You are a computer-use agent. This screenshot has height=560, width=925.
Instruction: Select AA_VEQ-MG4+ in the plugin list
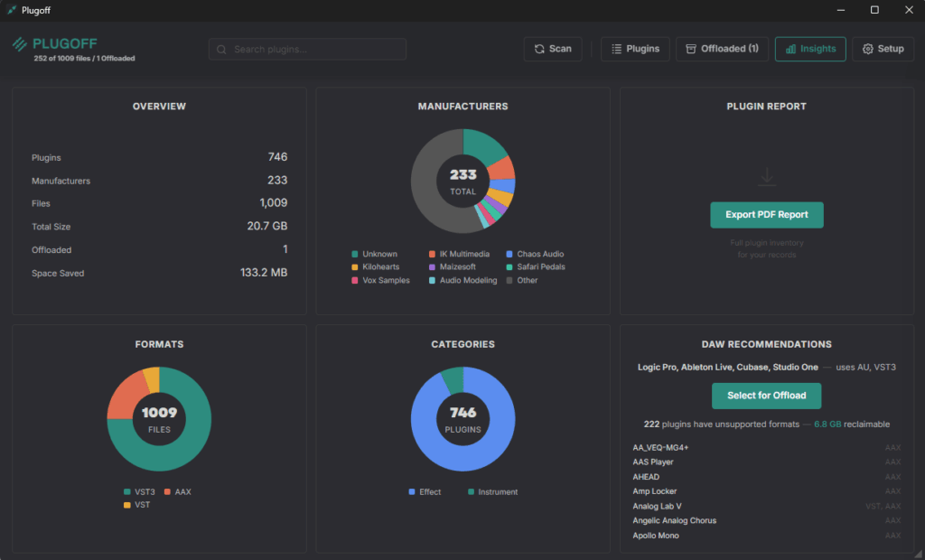661,447
